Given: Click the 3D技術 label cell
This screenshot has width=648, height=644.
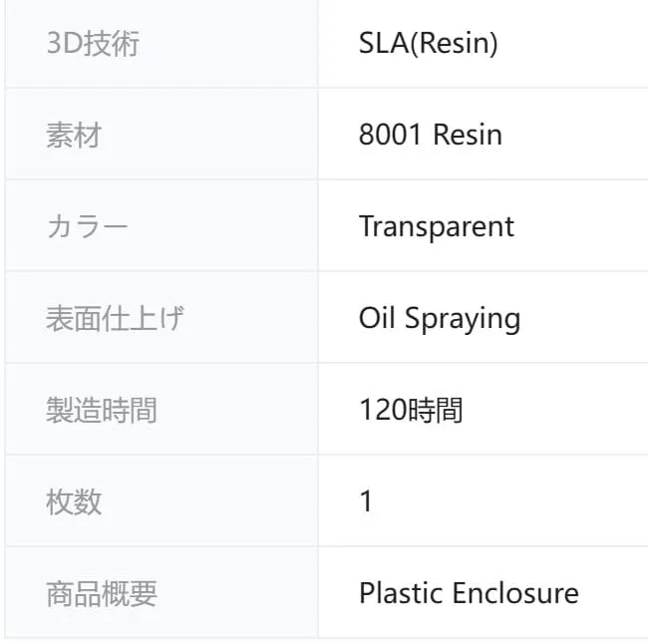Looking at the screenshot, I should point(93,44).
